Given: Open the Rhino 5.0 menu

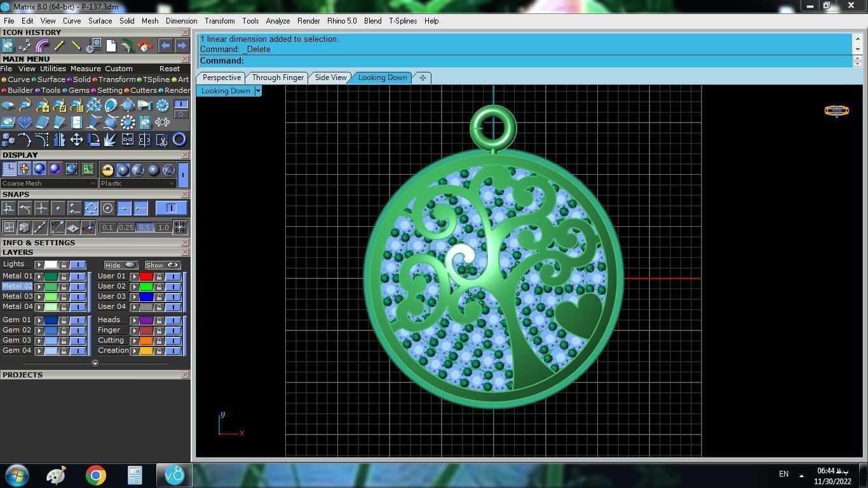Looking at the screenshot, I should [342, 21].
